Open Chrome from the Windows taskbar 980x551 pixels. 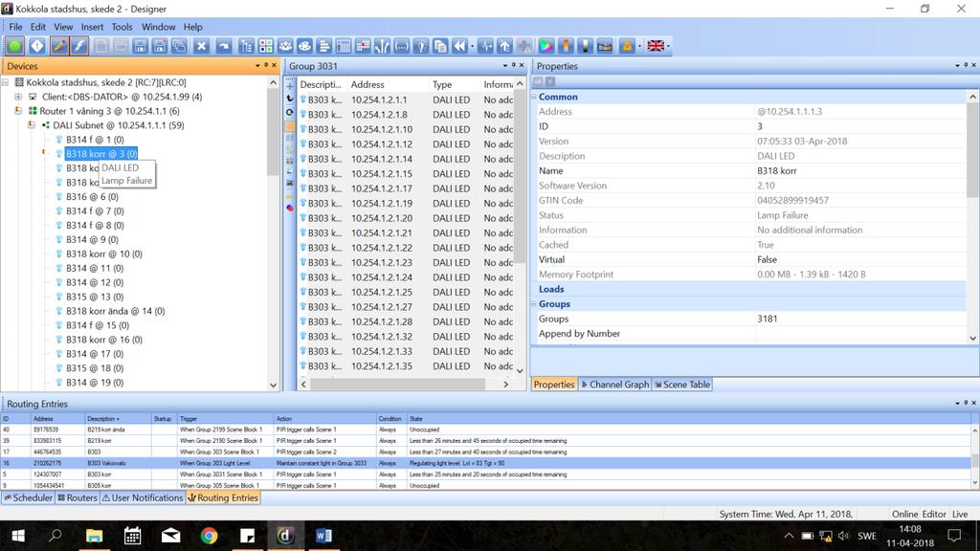point(210,536)
